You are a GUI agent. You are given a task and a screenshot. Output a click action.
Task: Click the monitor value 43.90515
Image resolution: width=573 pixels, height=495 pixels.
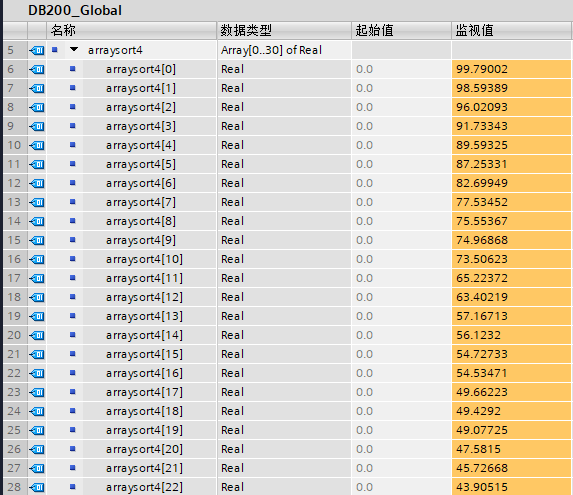(x=511, y=487)
